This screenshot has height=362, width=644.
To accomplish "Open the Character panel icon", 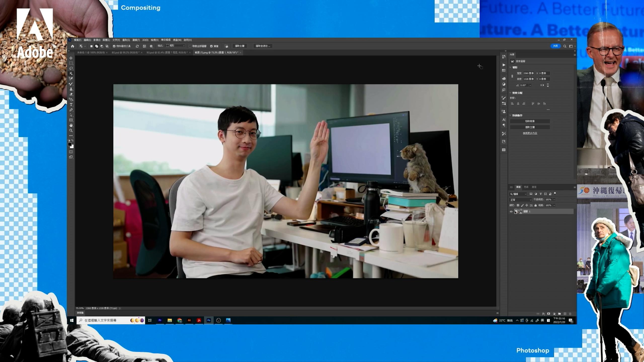I will [504, 120].
